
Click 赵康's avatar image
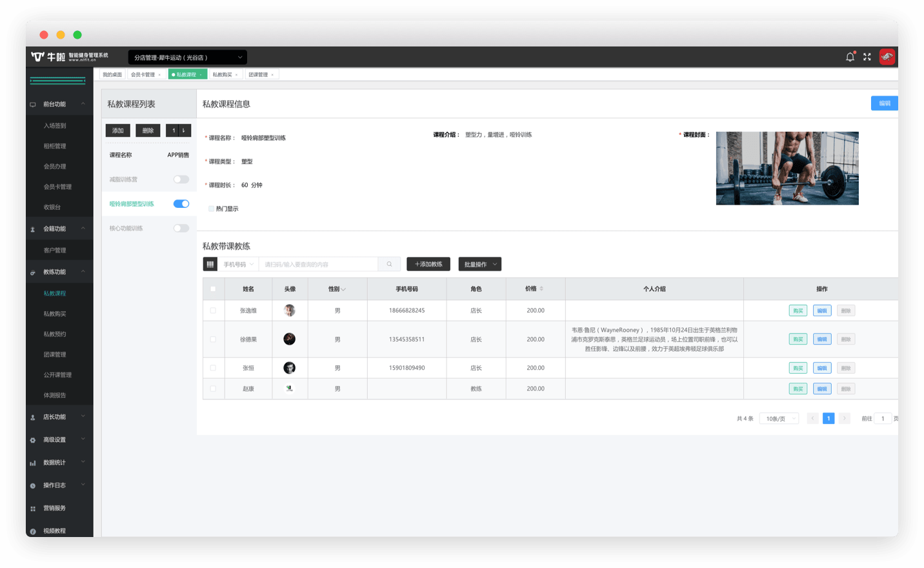point(290,389)
